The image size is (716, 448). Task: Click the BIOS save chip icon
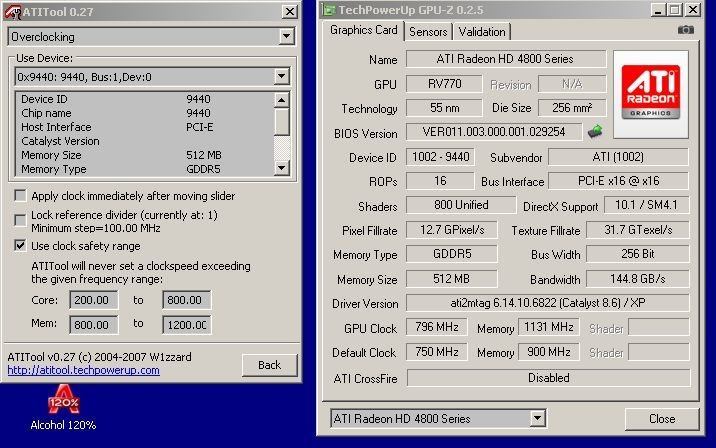coord(595,132)
